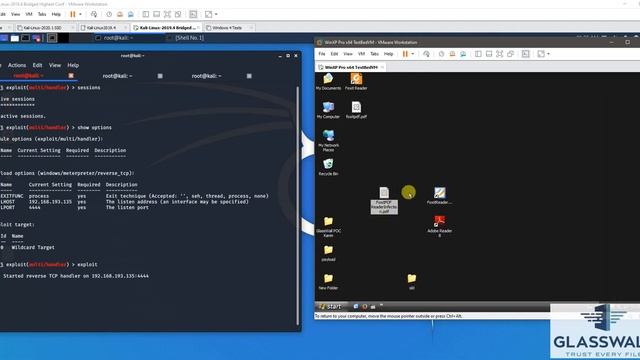
Task: Close the third root@kali terminal tab
Action: [x=249, y=76]
